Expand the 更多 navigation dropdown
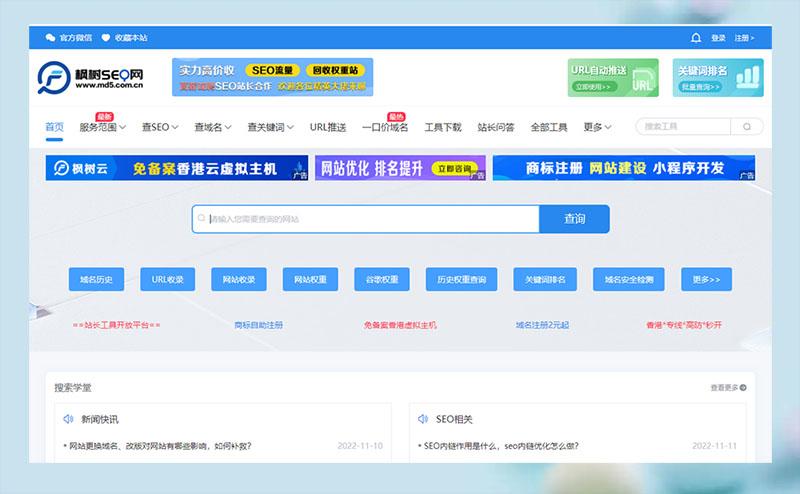Image resolution: width=800 pixels, height=494 pixels. (x=597, y=127)
